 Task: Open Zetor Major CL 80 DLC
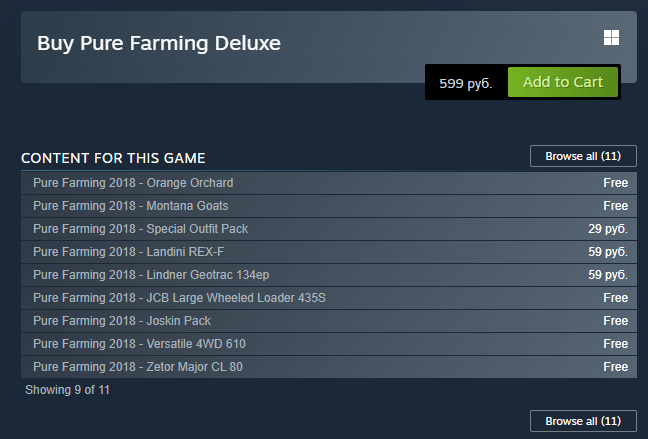click(x=138, y=367)
